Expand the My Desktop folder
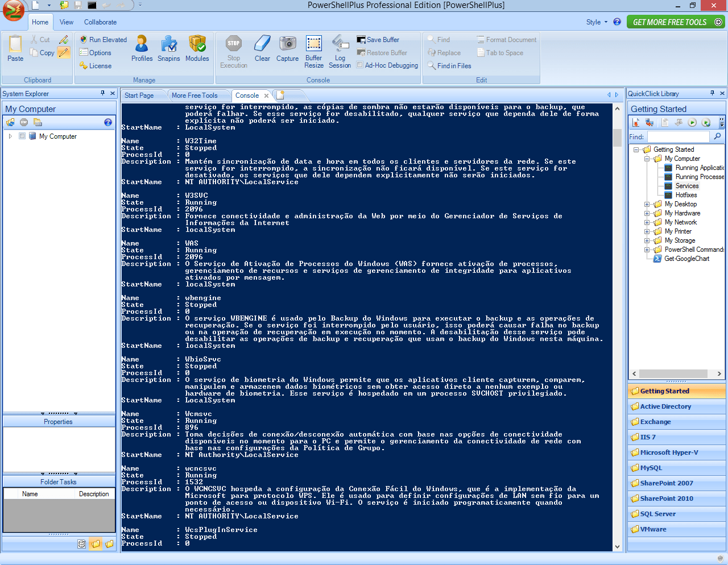 click(647, 204)
